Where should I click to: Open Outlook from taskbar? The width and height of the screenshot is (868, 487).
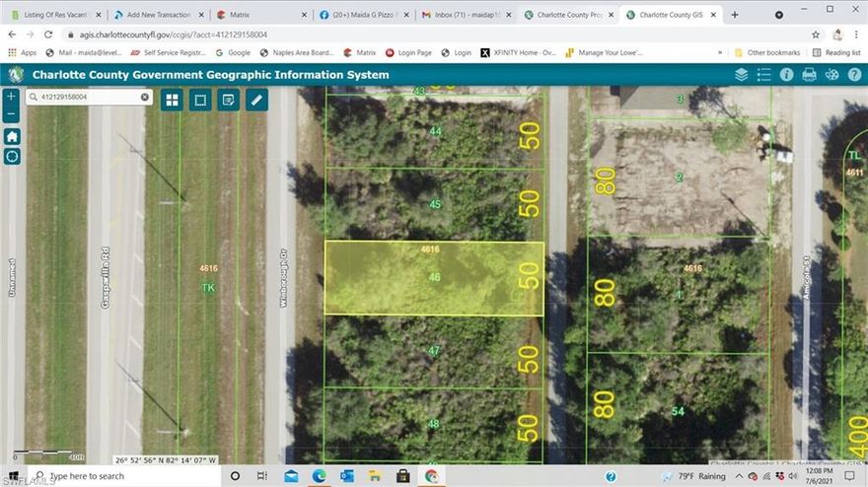click(x=347, y=476)
